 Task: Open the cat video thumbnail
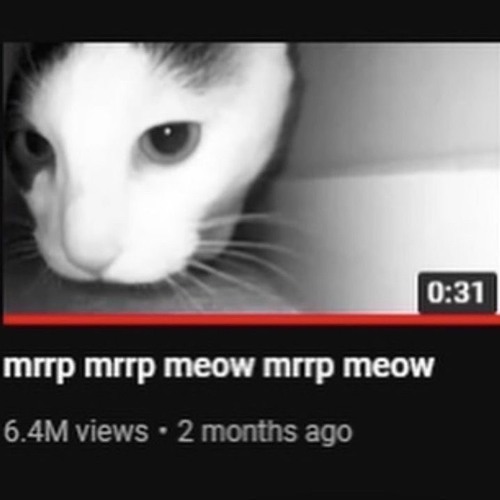(251, 178)
